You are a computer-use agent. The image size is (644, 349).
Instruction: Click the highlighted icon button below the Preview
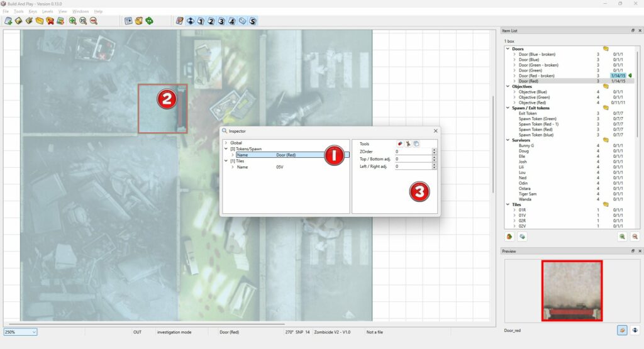click(x=622, y=330)
